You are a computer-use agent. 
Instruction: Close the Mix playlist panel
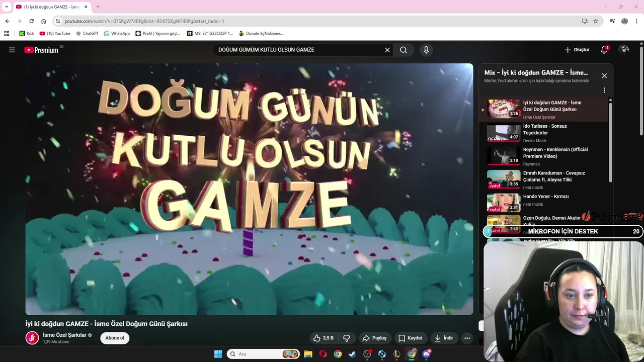[604, 76]
